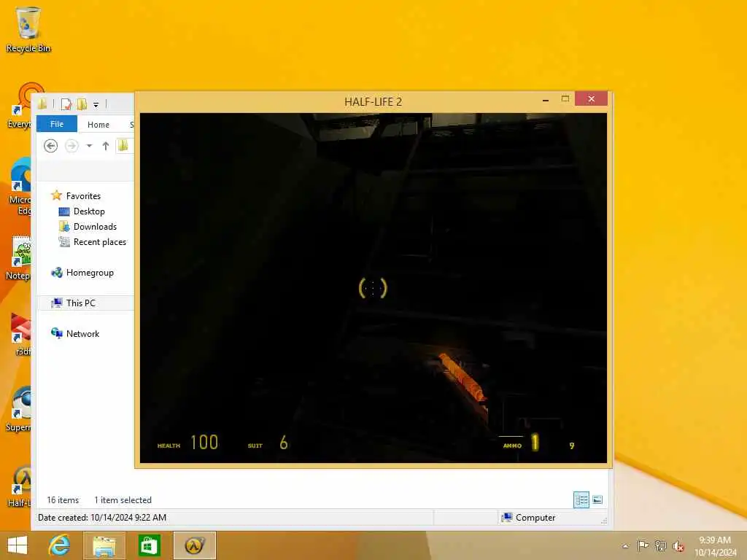747x560 pixels.
Task: Show hidden tray icons arrow
Action: point(625,546)
